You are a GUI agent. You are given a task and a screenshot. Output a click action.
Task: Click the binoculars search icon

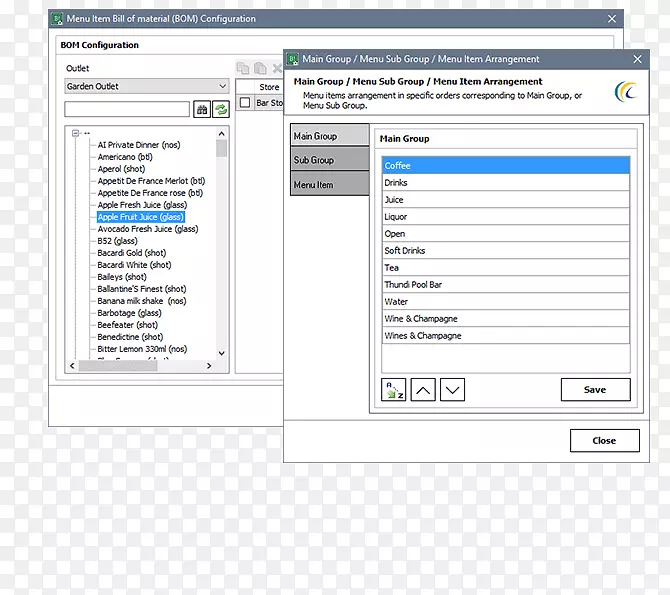[201, 109]
